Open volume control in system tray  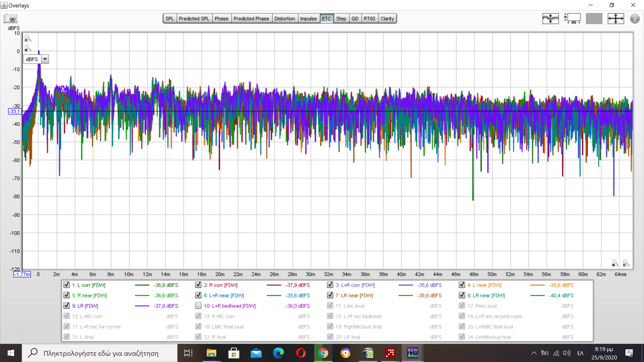pos(567,353)
